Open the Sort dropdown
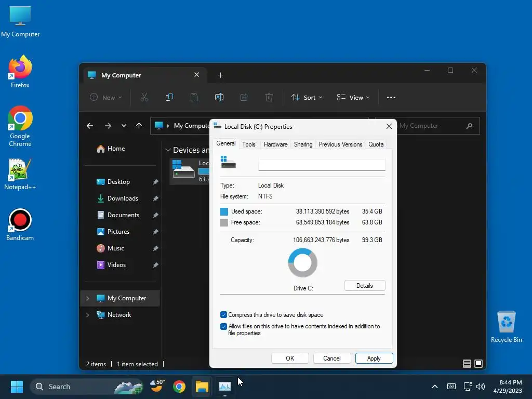This screenshot has width=532, height=399. point(307,97)
